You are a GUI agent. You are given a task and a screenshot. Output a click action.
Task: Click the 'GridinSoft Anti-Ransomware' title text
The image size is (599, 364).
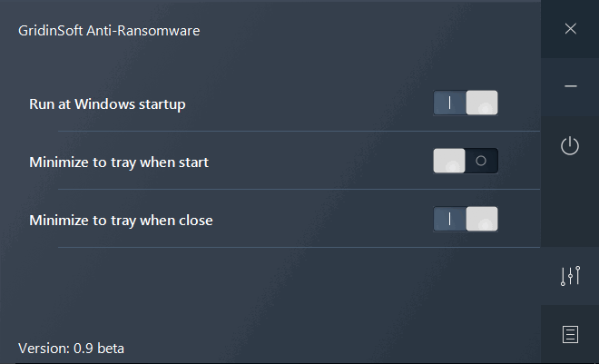(x=109, y=30)
